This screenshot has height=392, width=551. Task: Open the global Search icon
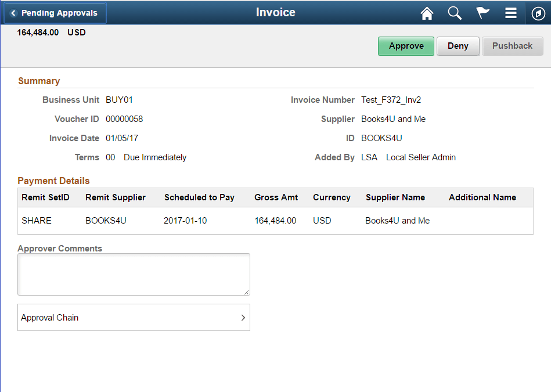coord(455,13)
